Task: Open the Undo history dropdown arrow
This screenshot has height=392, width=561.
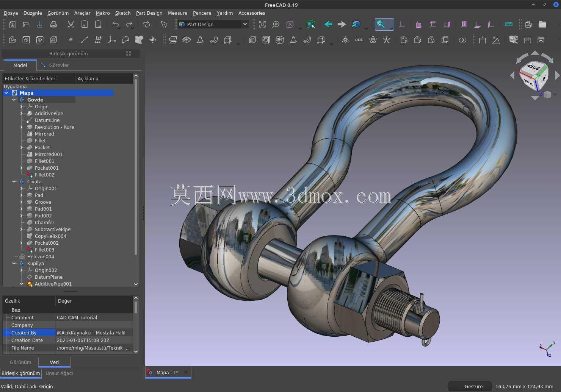Action: pyautogui.click(x=119, y=28)
